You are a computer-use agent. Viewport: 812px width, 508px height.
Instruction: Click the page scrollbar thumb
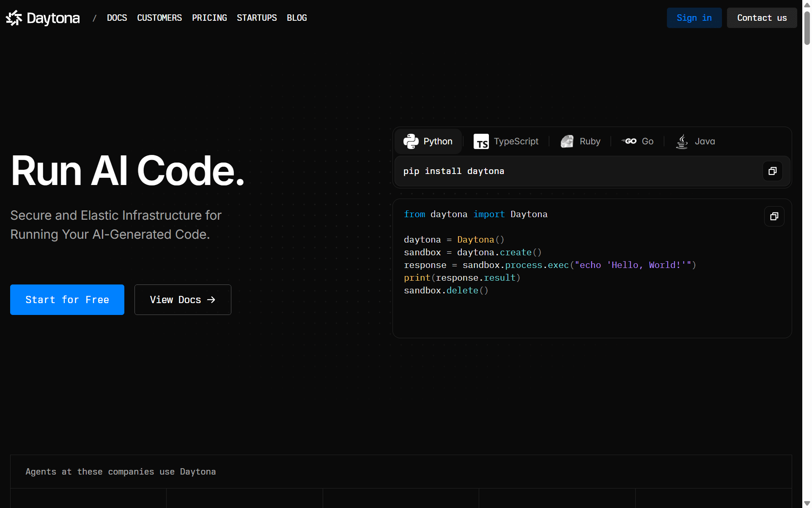pos(807,28)
